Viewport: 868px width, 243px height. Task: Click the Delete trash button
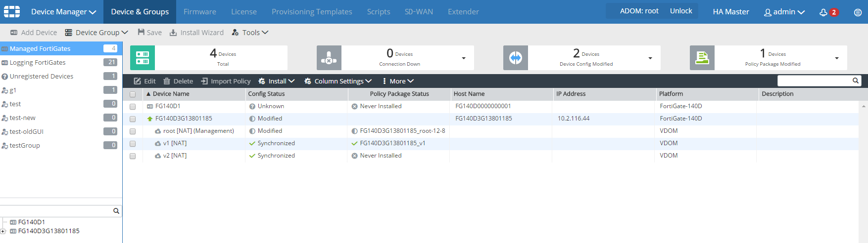(178, 81)
